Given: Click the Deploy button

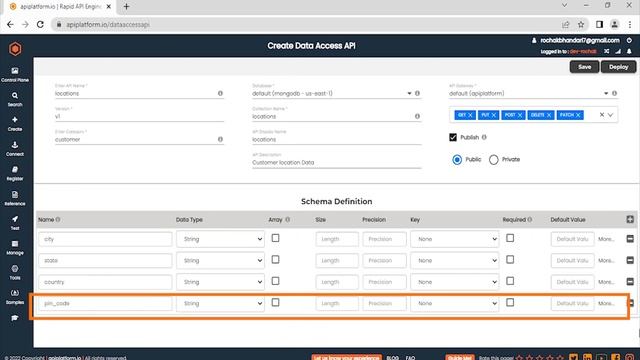Looking at the screenshot, I should (x=618, y=67).
